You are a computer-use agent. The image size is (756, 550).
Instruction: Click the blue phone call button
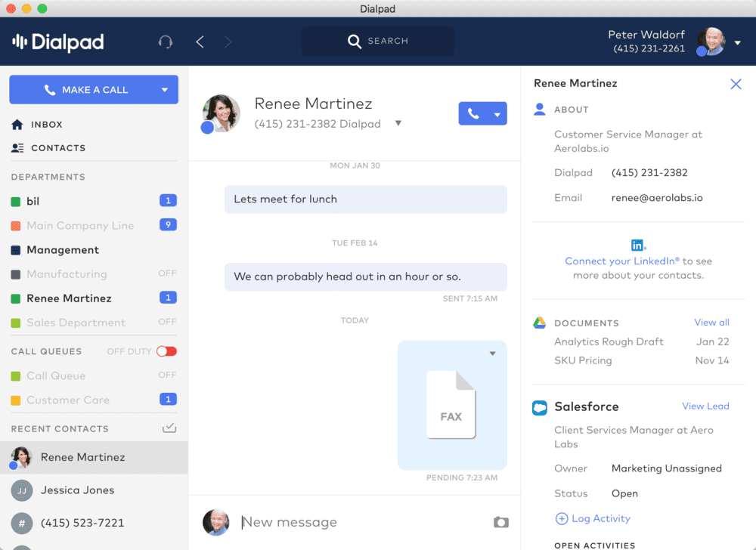472,113
